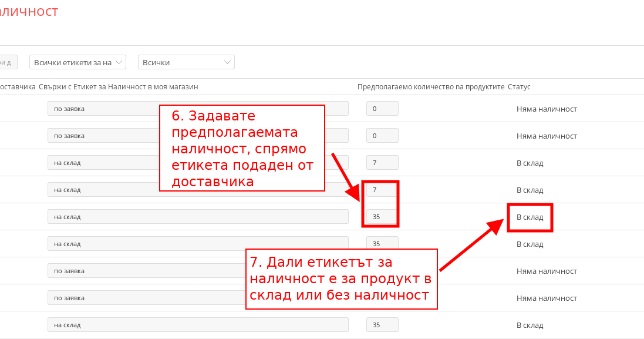Click the highlighted quantity field showing 7
The height and width of the screenshot is (339, 644).
(382, 190)
